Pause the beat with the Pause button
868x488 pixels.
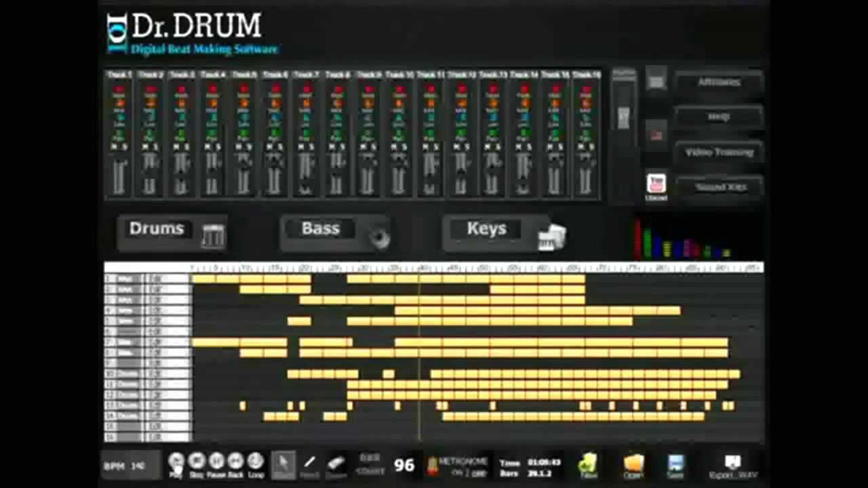point(216,461)
